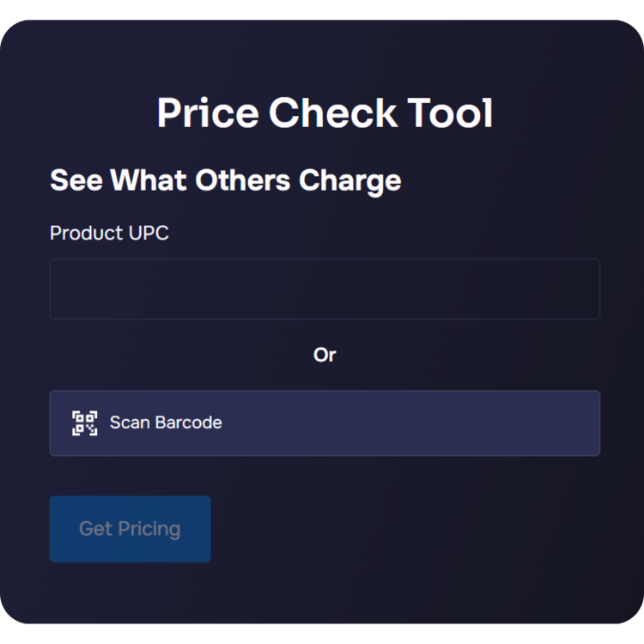The image size is (644, 644).
Task: Focus the Product UPC input field
Action: [325, 289]
